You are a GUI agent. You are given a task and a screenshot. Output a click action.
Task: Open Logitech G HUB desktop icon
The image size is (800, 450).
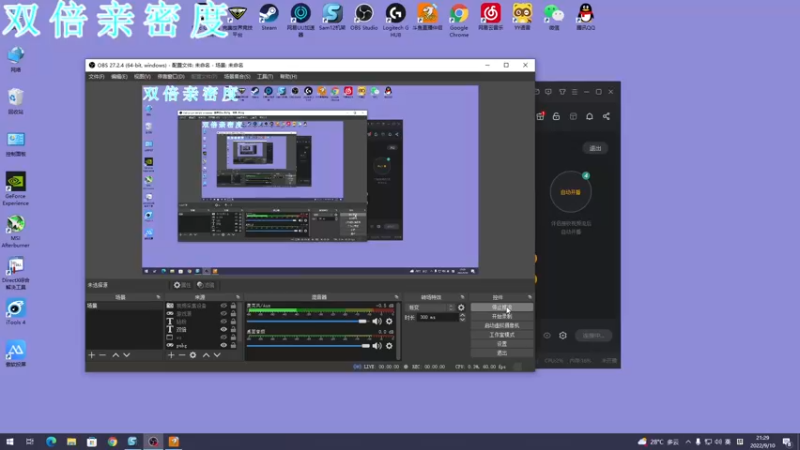click(395, 20)
